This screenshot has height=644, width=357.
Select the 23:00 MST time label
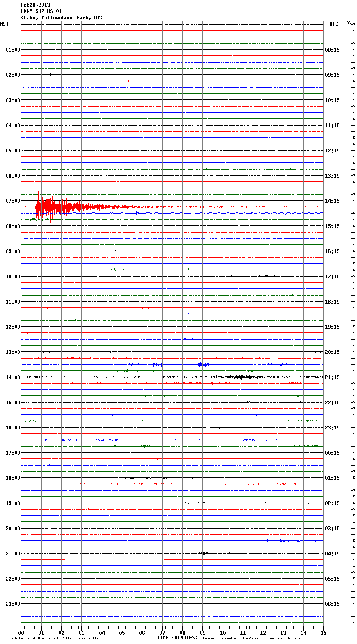pos(13,604)
